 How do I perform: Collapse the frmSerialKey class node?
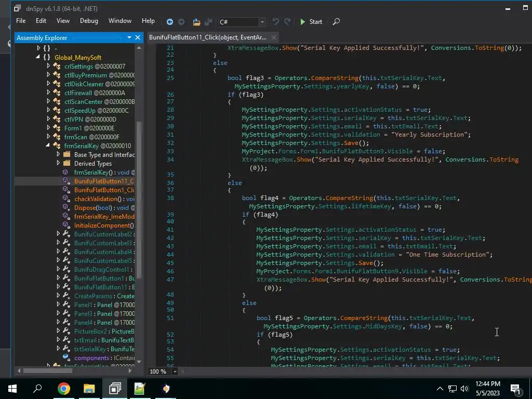coord(48,145)
